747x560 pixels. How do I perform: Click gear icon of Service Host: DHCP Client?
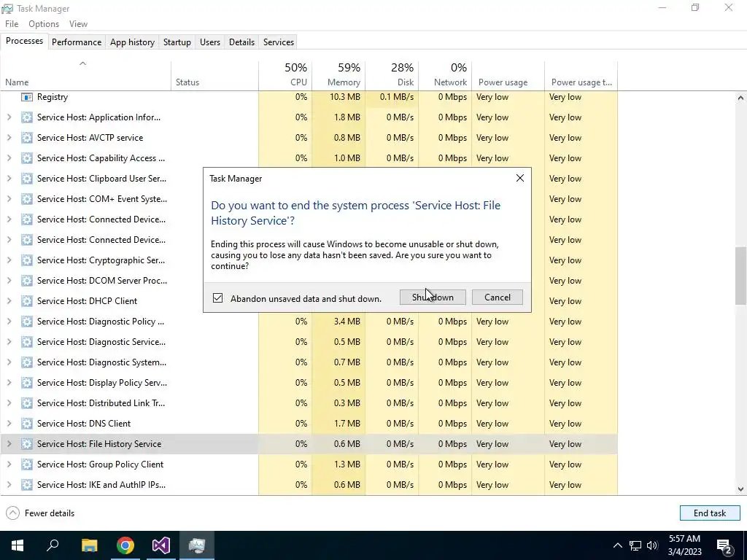pos(27,301)
